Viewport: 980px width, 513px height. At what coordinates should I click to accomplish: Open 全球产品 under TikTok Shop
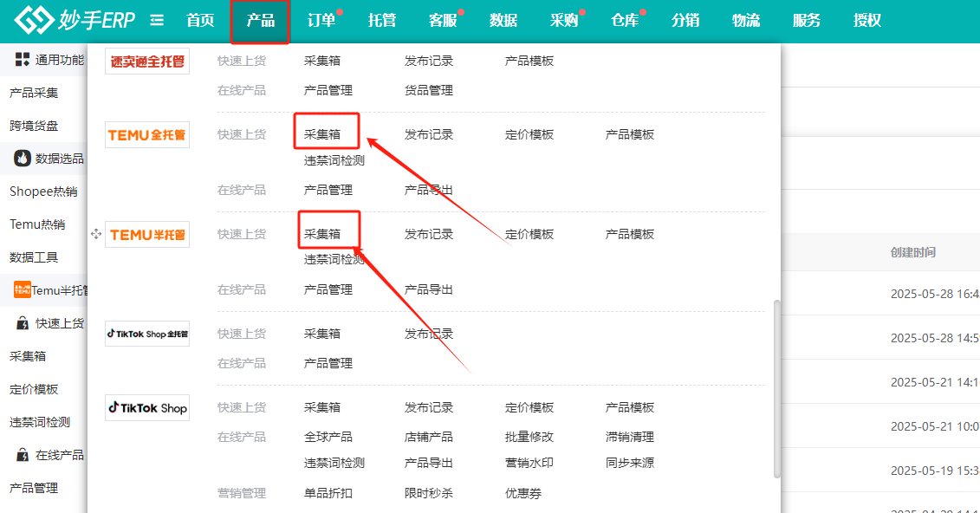pos(328,437)
